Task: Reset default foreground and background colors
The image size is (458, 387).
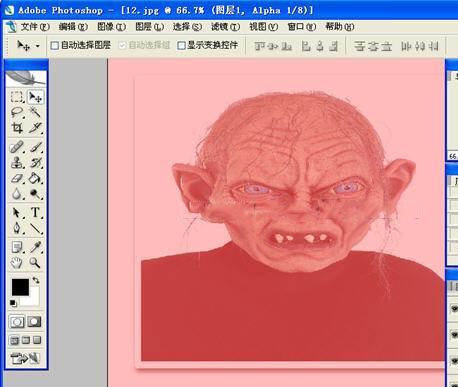Action: coord(13,303)
